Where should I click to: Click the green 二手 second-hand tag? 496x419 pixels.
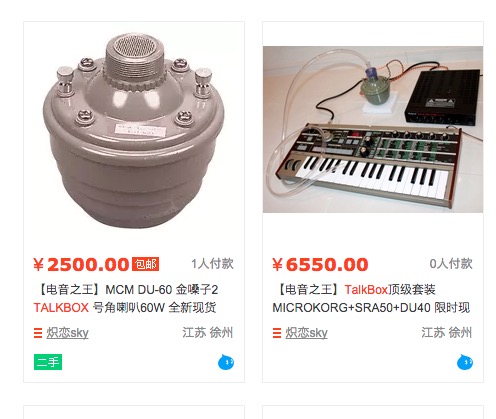tap(48, 362)
